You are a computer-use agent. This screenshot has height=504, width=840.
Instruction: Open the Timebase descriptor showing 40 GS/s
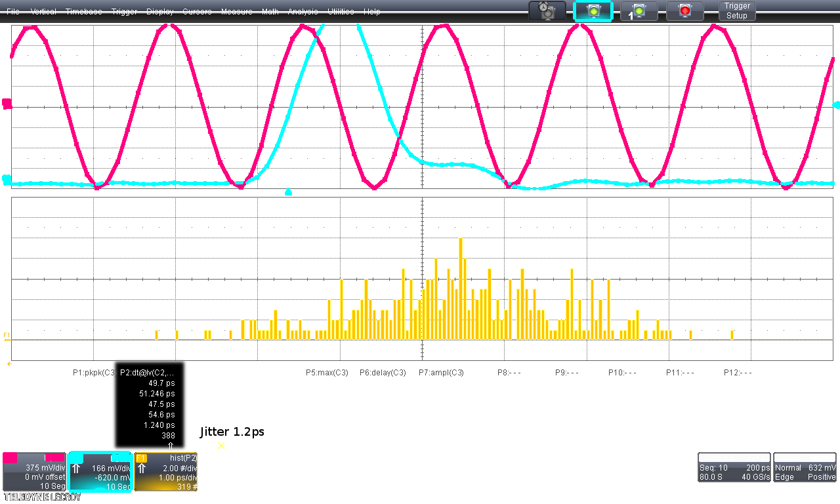(734, 467)
